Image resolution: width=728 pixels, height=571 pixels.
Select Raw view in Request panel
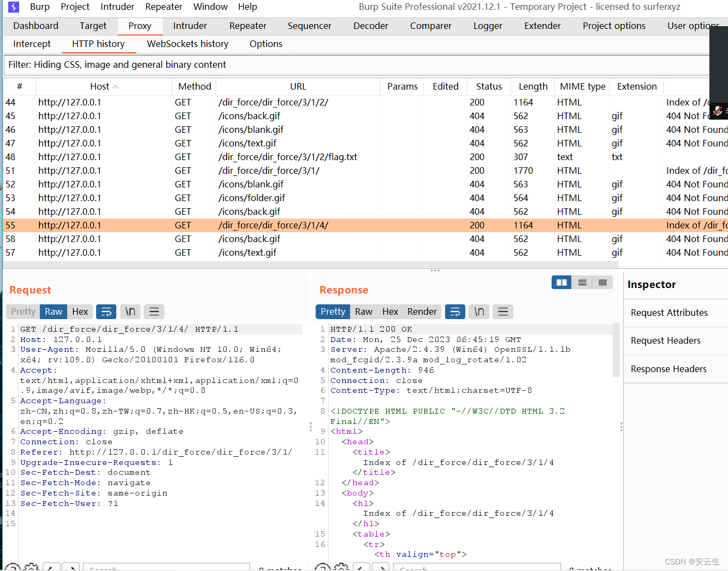coord(54,311)
